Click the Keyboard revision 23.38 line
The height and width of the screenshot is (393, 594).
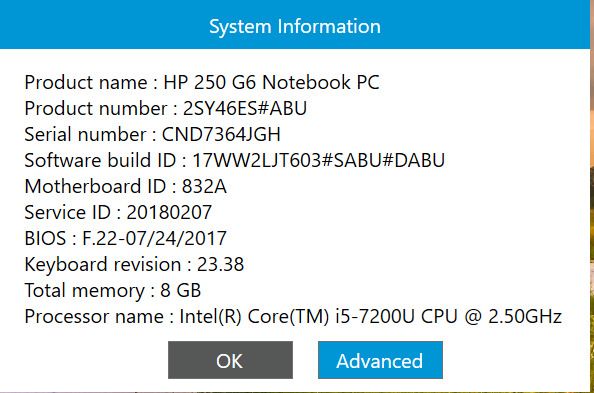click(x=134, y=265)
